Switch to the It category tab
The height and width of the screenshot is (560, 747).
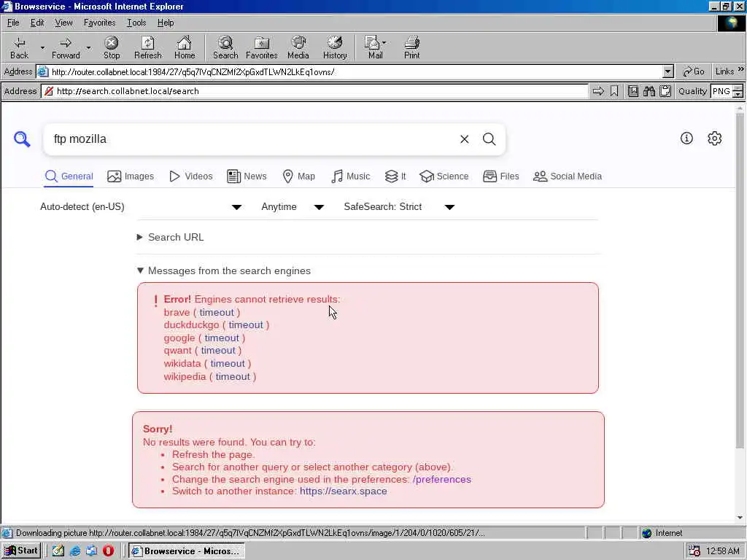pos(395,176)
